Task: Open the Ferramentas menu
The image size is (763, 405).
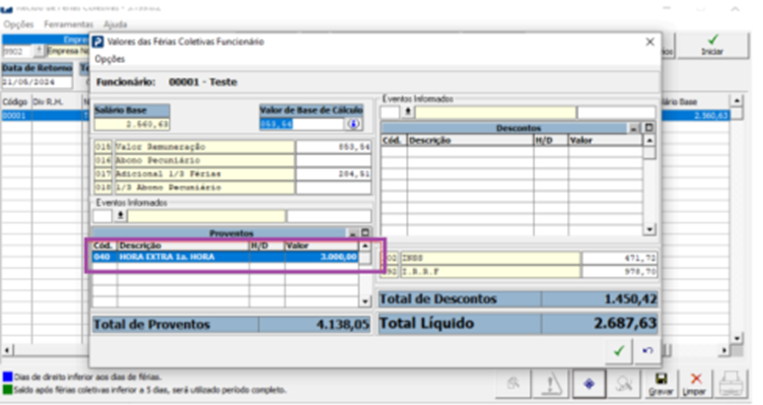Action: (69, 24)
